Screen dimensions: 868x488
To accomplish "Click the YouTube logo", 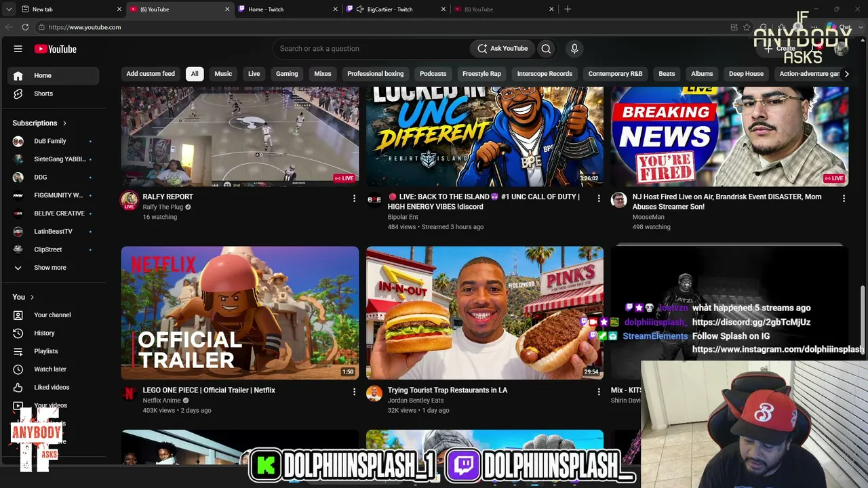I will click(x=56, y=49).
